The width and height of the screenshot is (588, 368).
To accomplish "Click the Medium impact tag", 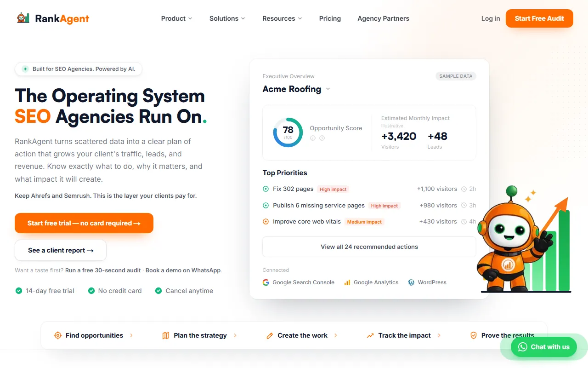I will (364, 222).
